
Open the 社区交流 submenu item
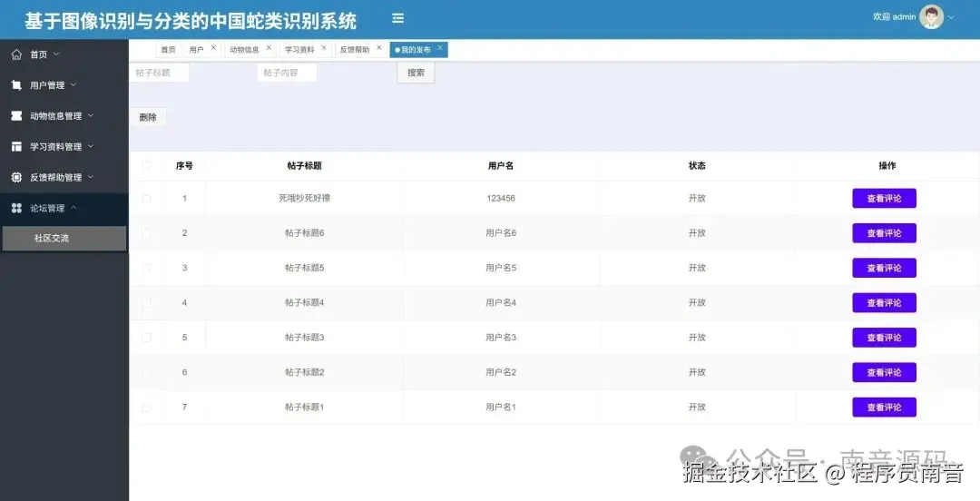pyautogui.click(x=64, y=239)
